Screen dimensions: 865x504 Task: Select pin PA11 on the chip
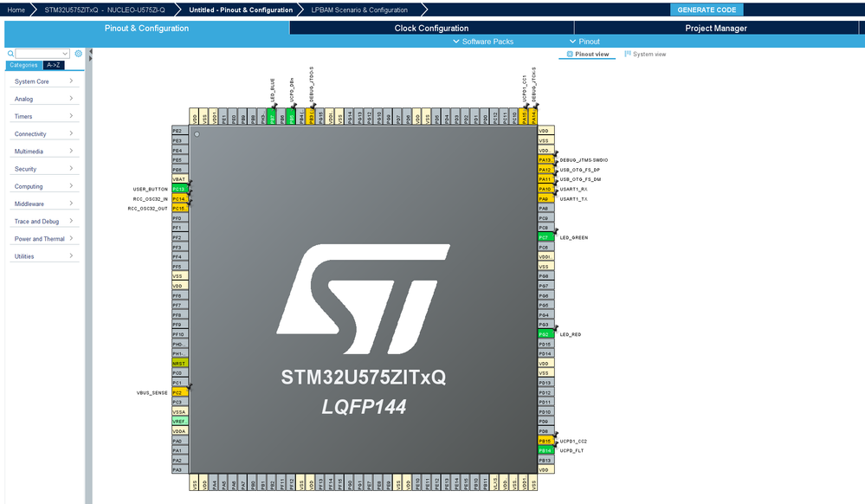546,179
